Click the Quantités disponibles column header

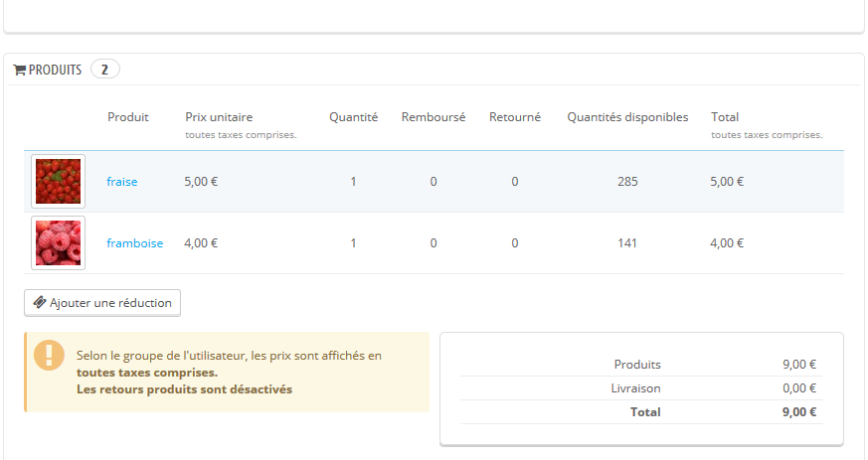(x=627, y=117)
